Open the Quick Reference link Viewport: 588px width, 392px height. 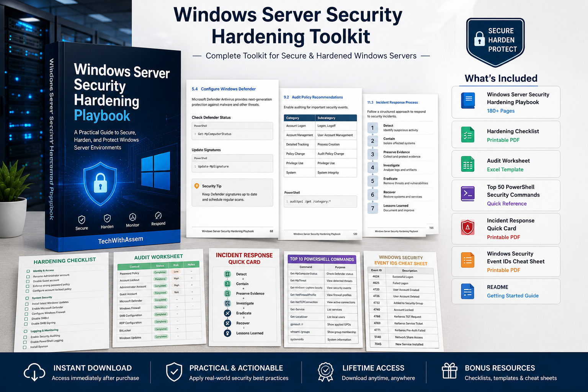[507, 204]
